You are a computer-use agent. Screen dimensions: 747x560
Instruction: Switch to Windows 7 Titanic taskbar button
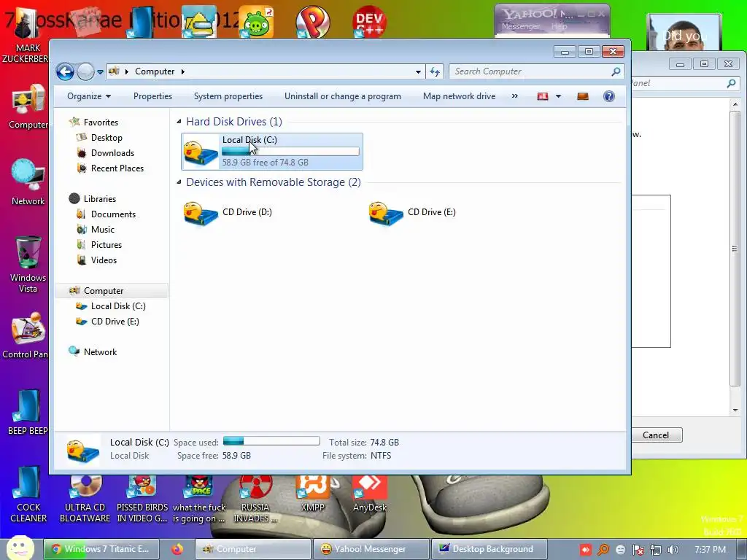101,549
